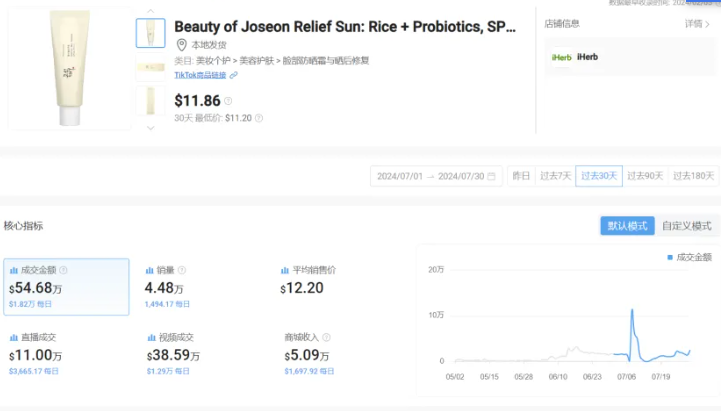
Task: Select the 过去180天 range button
Action: (x=693, y=176)
